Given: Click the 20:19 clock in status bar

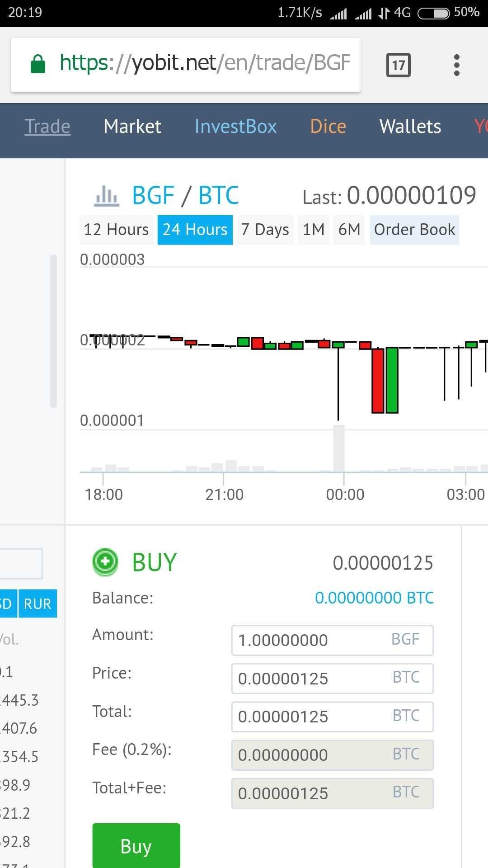Looking at the screenshot, I should (x=25, y=13).
